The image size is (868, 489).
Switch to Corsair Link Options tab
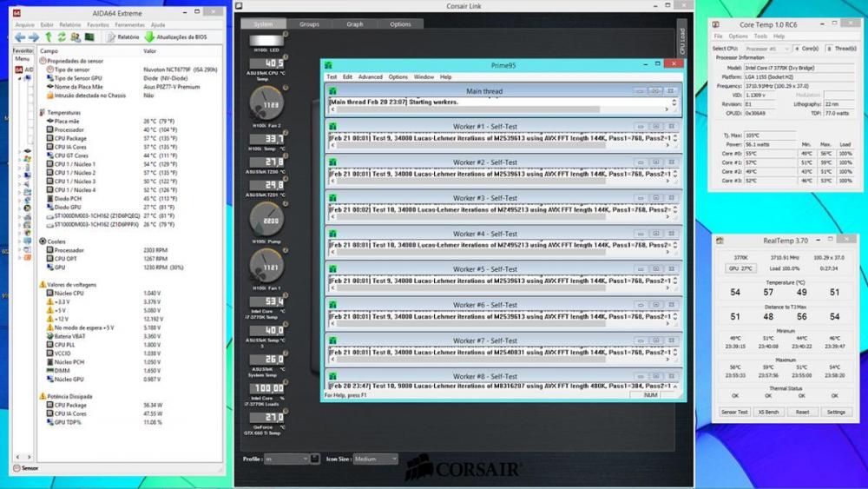pos(400,23)
